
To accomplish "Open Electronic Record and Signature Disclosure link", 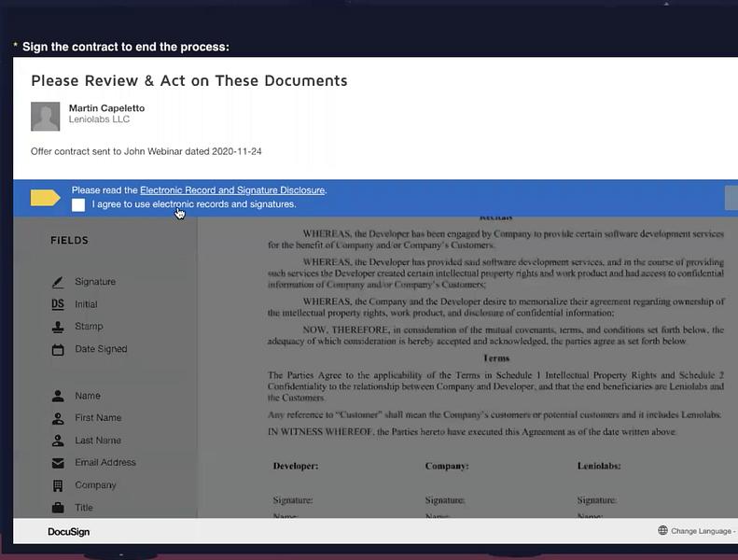I will (232, 190).
